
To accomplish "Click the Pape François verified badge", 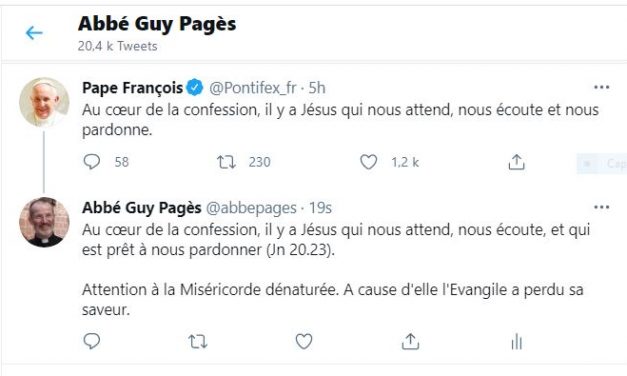I will click(195, 88).
